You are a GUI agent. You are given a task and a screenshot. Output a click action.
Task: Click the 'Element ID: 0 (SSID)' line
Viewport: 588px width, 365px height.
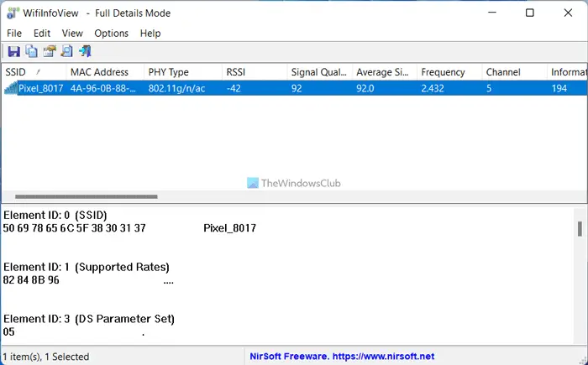click(x=55, y=216)
